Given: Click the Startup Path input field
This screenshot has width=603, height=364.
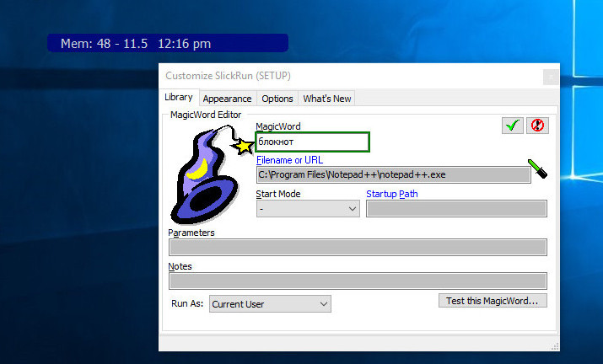Looking at the screenshot, I should [456, 209].
